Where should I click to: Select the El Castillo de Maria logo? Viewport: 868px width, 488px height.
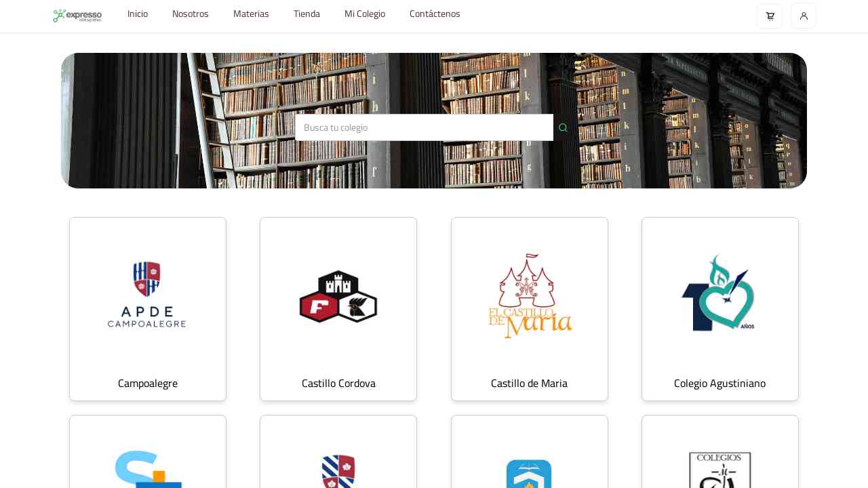[530, 296]
